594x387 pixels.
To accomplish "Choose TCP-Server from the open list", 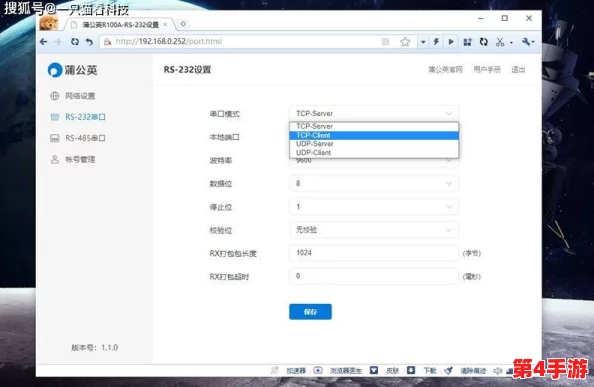I will click(x=374, y=126).
